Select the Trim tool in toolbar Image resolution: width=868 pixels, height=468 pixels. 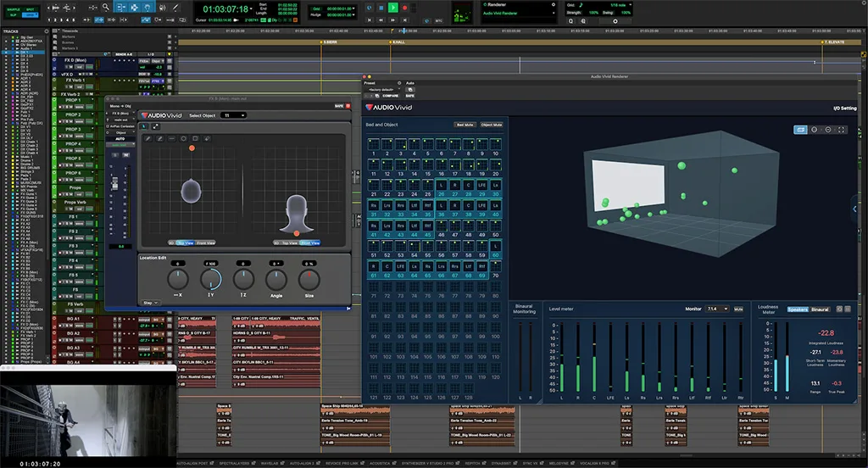coord(120,7)
